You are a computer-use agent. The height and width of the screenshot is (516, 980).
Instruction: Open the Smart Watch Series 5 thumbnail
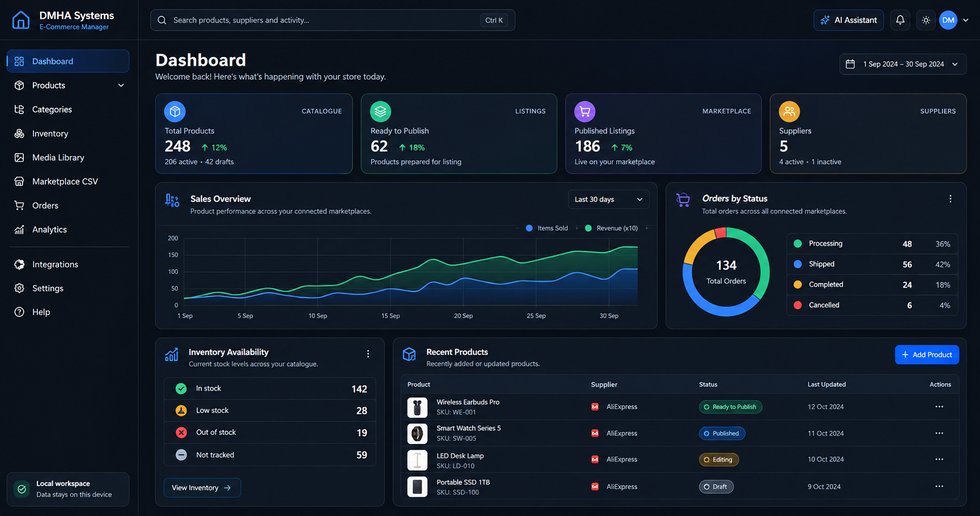click(x=417, y=434)
